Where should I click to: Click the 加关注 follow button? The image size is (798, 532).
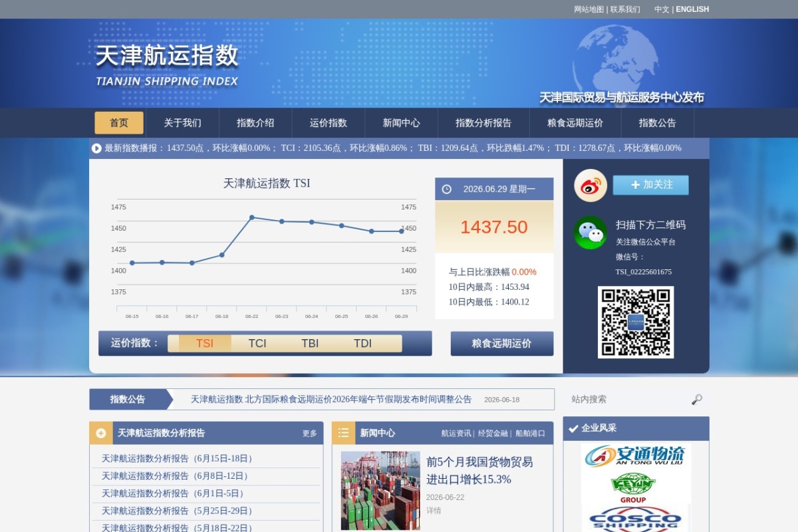coord(650,185)
